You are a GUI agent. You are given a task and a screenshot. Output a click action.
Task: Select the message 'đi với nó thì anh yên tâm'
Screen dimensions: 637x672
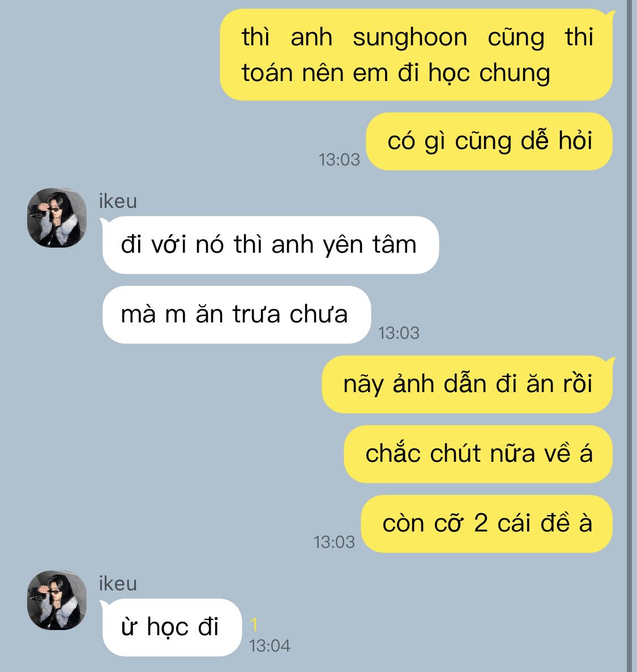click(271, 245)
